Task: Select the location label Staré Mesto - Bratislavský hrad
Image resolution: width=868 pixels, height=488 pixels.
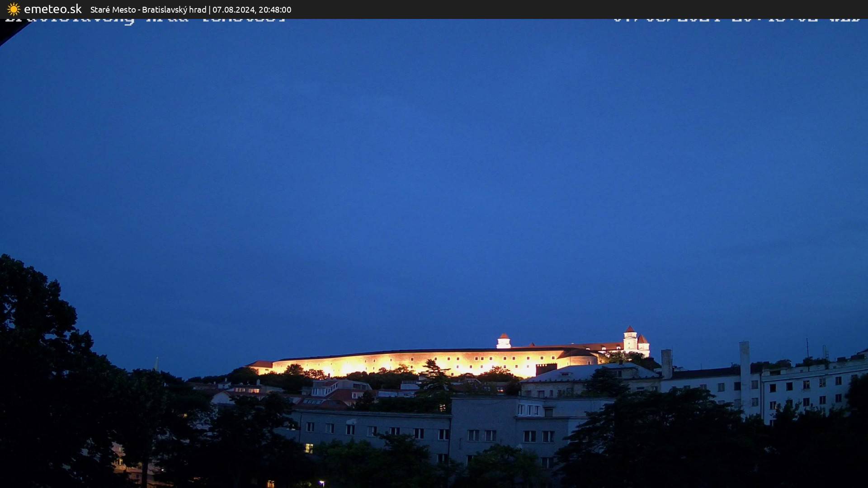Action: tap(149, 9)
